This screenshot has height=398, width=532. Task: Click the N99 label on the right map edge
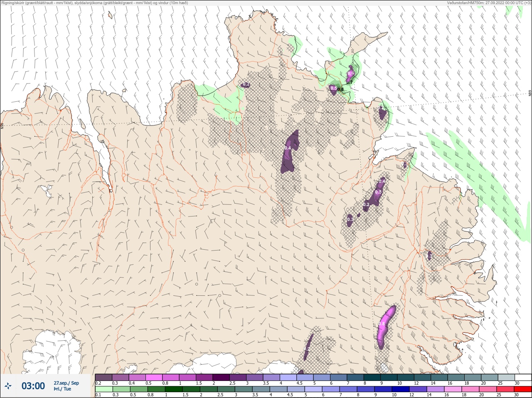point(530,93)
